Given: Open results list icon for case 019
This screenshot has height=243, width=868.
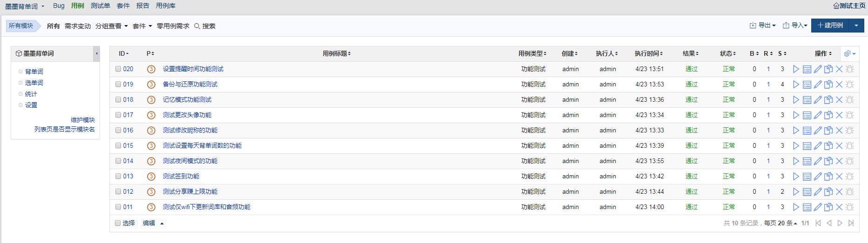Looking at the screenshot, I should (x=807, y=85).
